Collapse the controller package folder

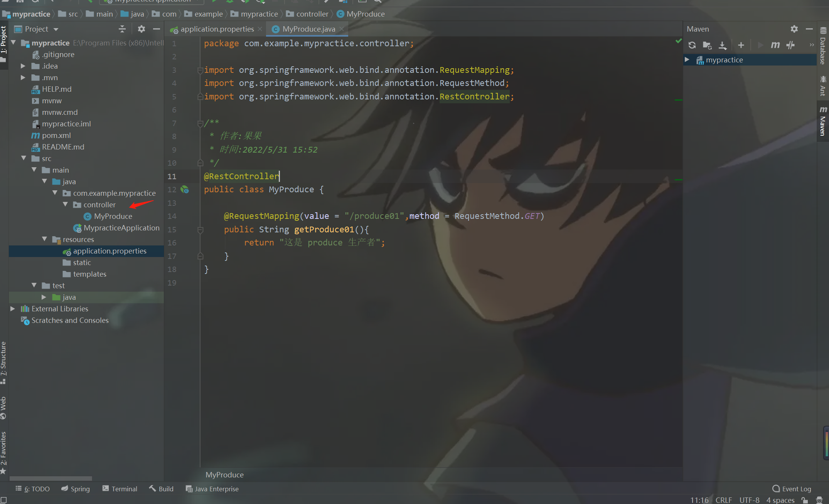(65, 205)
